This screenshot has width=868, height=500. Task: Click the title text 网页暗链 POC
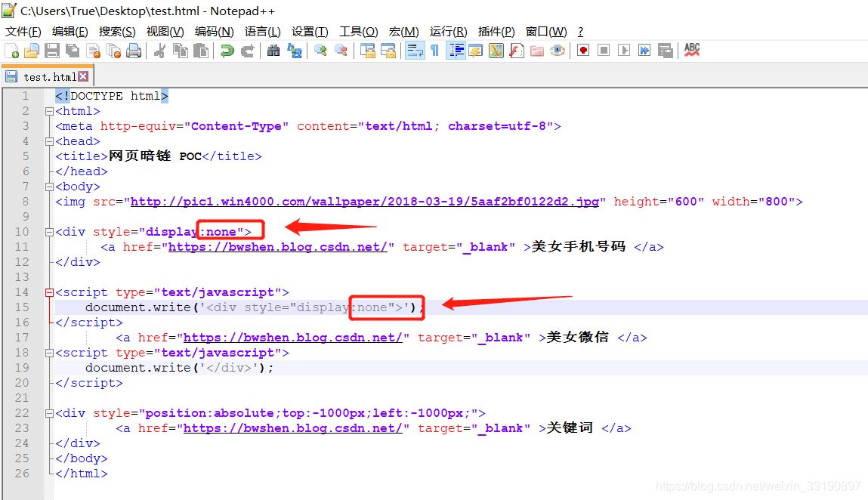[155, 156]
